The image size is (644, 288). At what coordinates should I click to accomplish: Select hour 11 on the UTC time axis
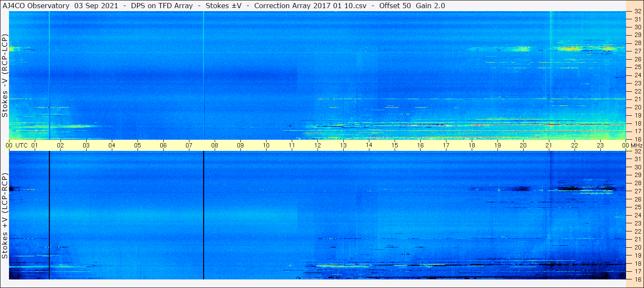click(292, 145)
